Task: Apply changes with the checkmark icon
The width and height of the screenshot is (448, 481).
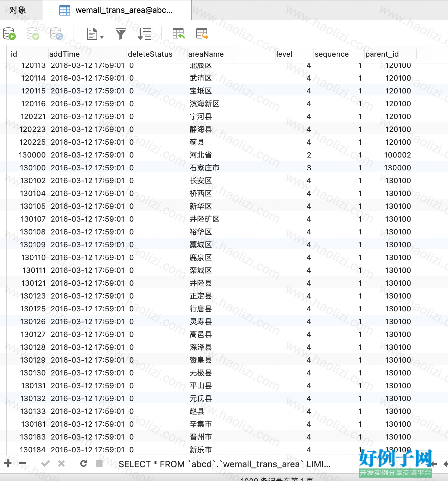Action: (46, 463)
